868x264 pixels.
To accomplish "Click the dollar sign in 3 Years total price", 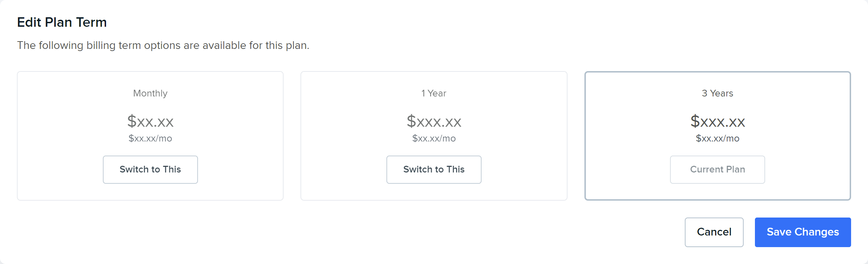I will point(695,121).
